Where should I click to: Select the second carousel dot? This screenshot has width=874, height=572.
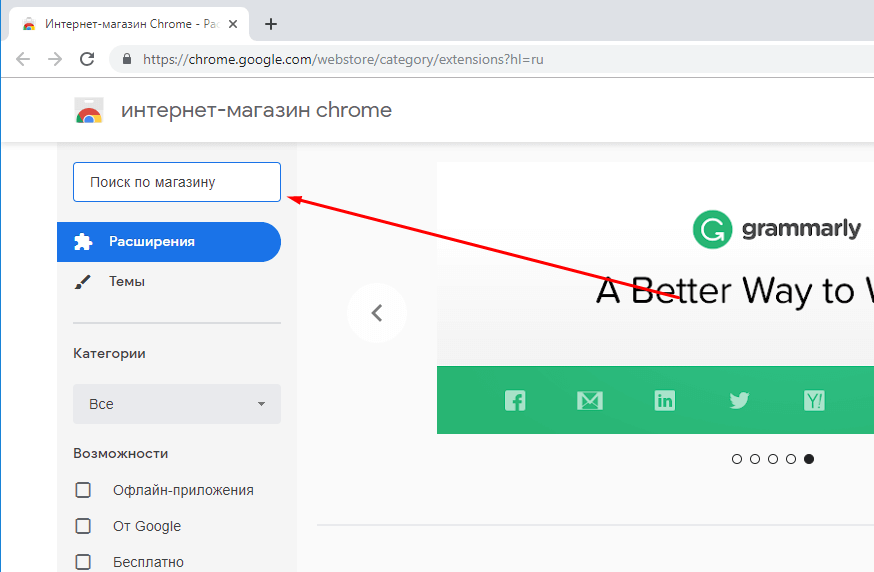tap(755, 459)
